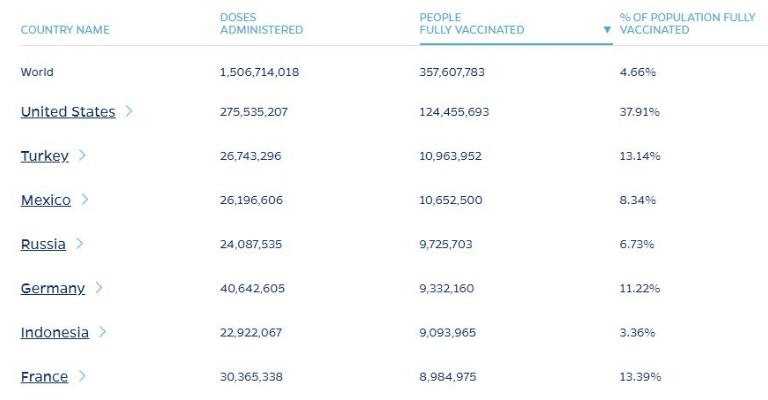Open the Russia country link
The width and height of the screenshot is (768, 400).
point(43,244)
